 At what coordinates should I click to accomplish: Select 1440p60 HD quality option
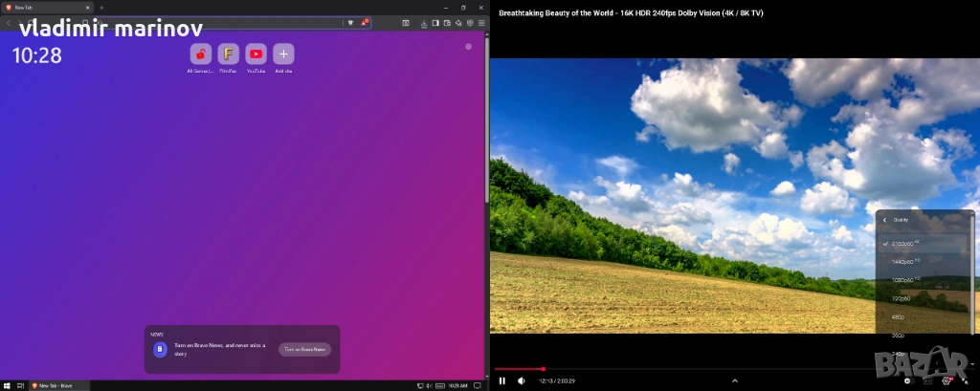coord(924,262)
